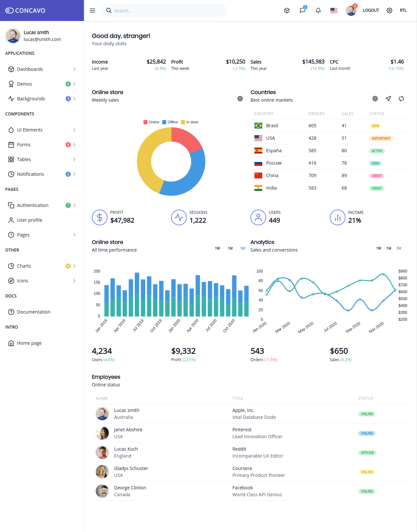
Task: Expand the Demos sidebar section
Action: tap(42, 84)
